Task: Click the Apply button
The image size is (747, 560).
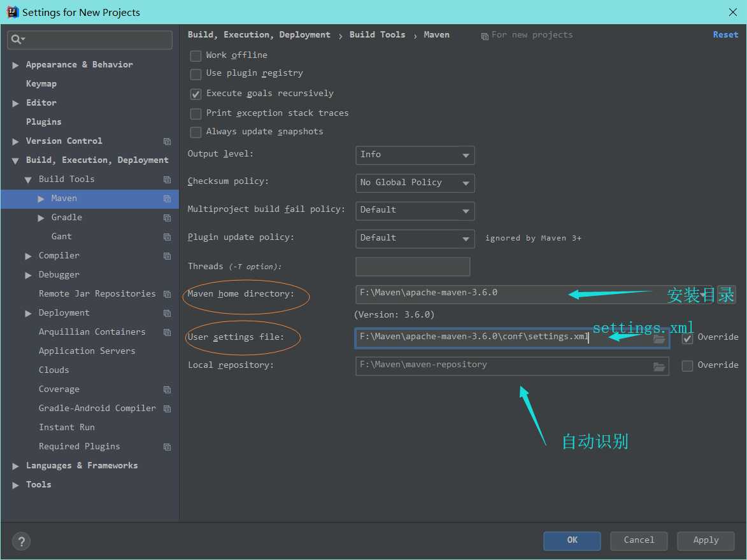Action: pos(706,540)
